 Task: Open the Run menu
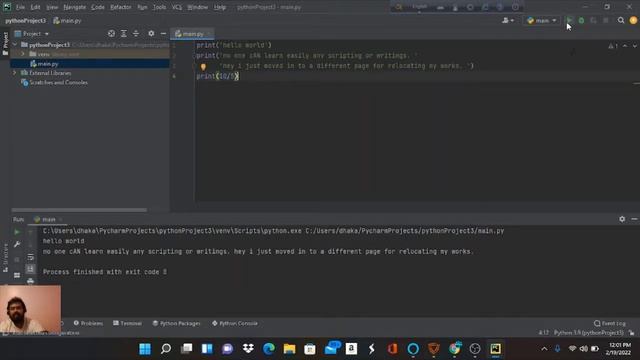tap(142, 7)
